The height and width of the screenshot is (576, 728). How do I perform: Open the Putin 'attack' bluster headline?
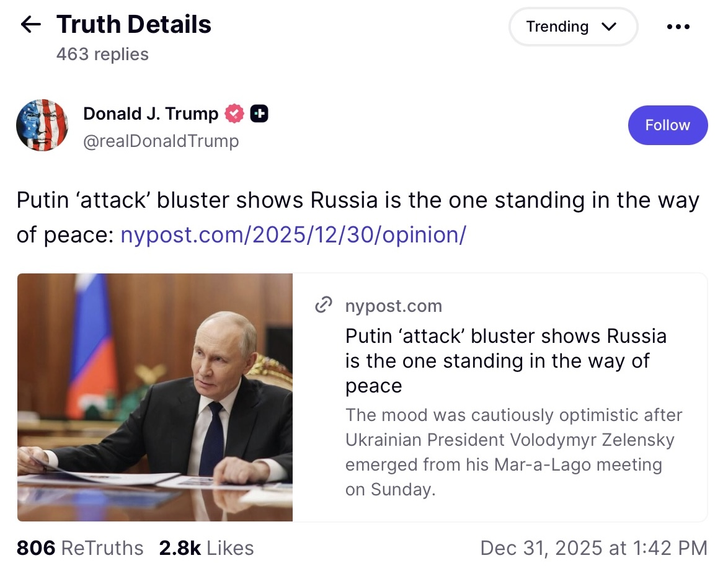(x=505, y=360)
